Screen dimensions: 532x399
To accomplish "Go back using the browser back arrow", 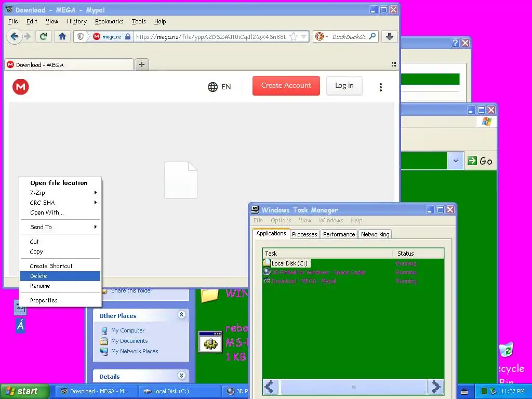I will [x=14, y=36].
